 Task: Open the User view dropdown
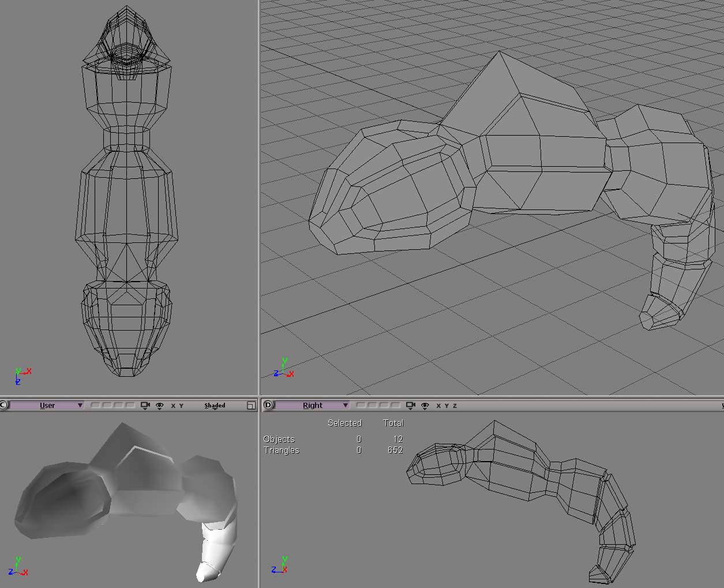pos(47,405)
